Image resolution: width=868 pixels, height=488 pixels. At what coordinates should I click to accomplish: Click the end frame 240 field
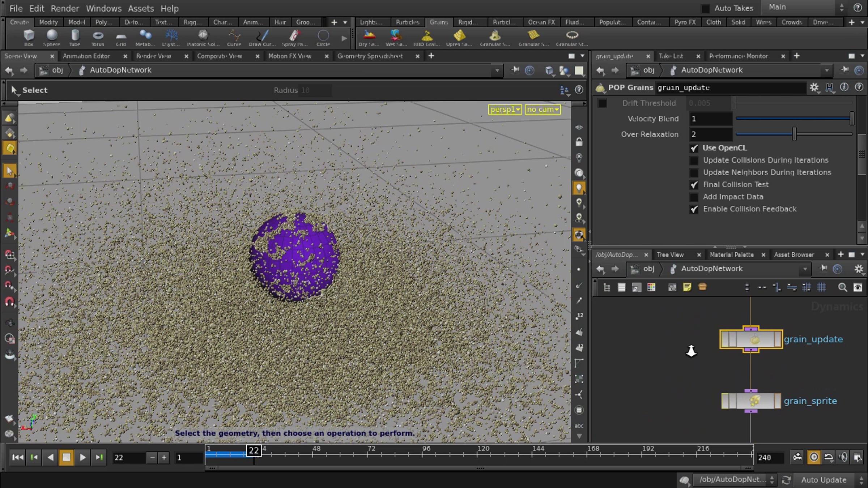[770, 458]
